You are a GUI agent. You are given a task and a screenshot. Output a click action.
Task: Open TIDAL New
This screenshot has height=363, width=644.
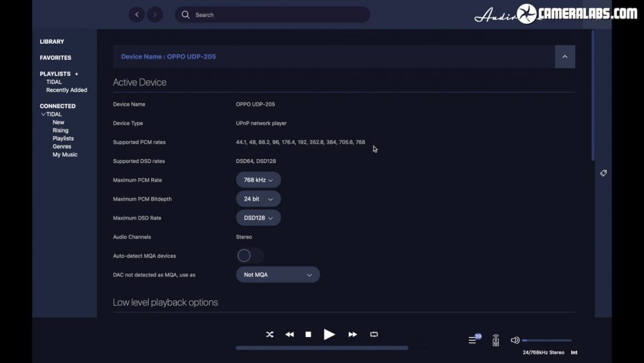point(59,122)
